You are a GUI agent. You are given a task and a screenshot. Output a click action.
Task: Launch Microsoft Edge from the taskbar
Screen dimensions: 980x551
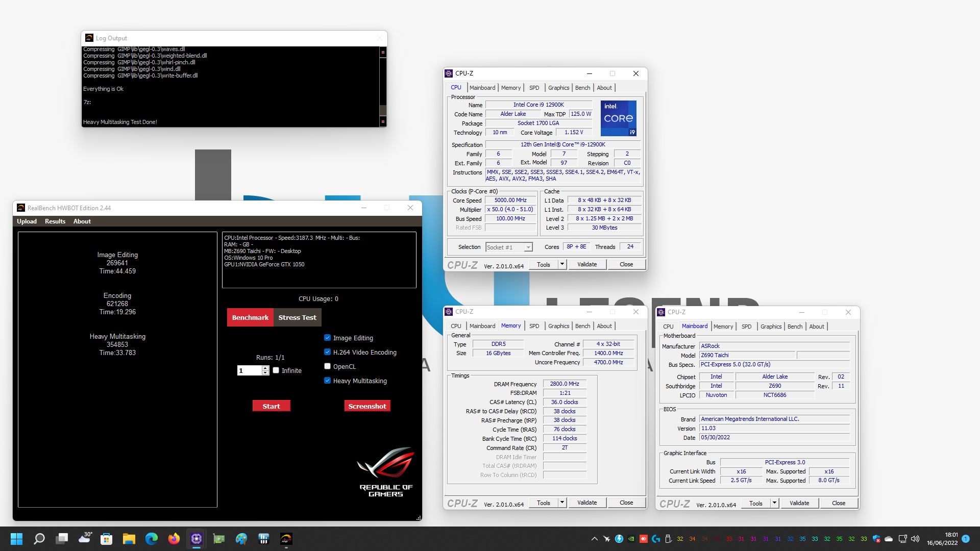152,539
